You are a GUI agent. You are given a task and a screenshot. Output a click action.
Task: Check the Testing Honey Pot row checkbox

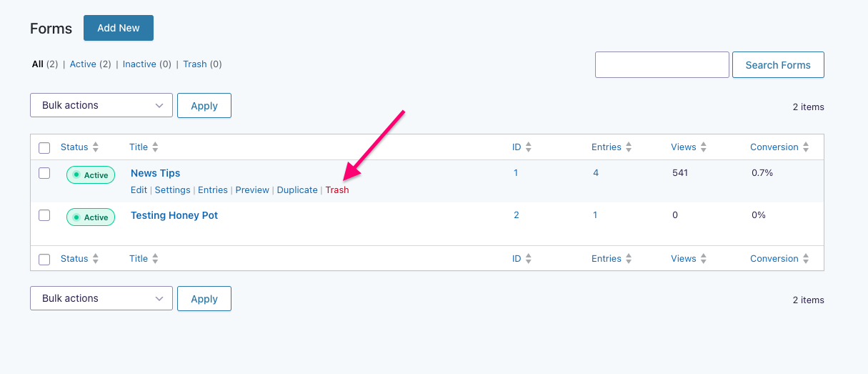click(44, 215)
